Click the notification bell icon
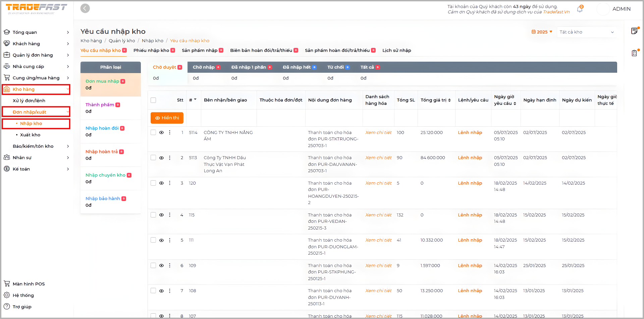The image size is (644, 319). [x=579, y=9]
